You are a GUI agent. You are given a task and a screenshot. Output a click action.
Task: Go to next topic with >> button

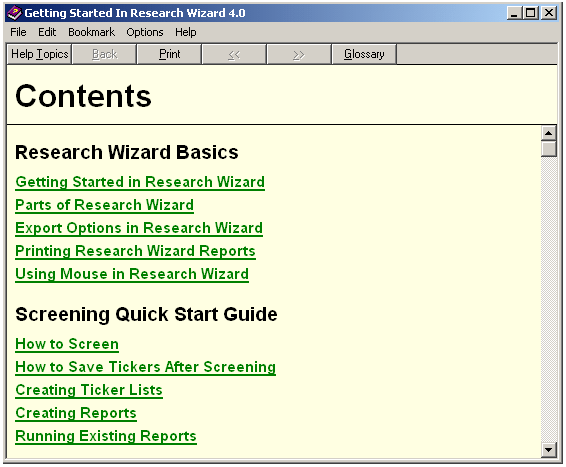coord(299,54)
